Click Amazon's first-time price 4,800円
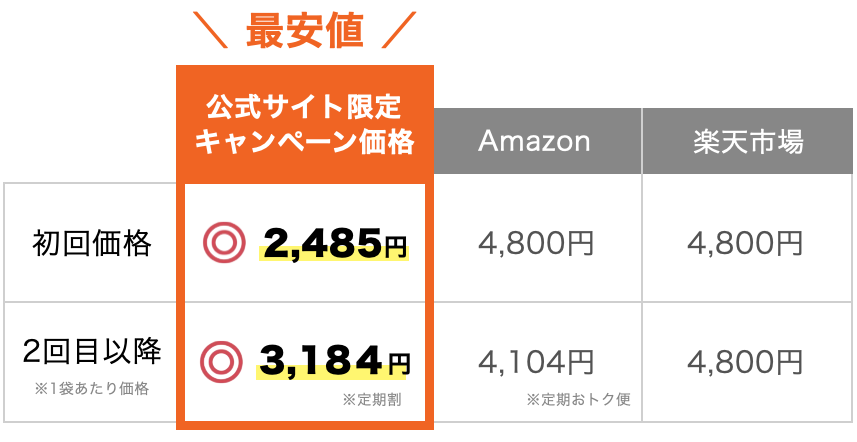The width and height of the screenshot is (857, 442). [x=535, y=242]
